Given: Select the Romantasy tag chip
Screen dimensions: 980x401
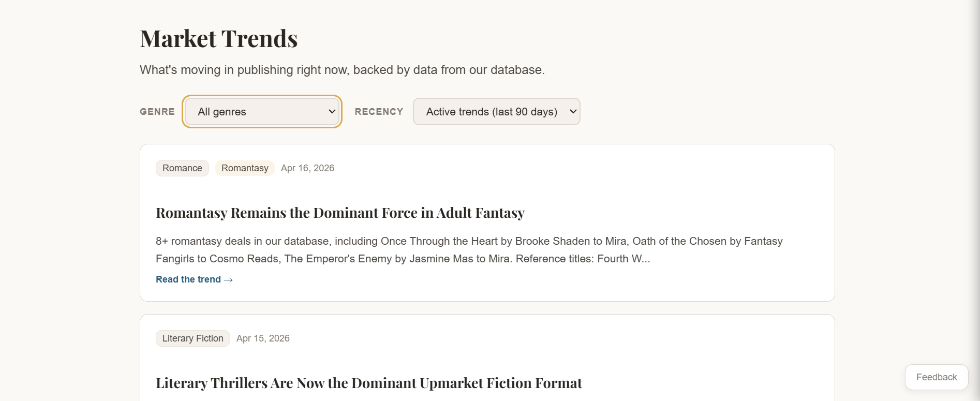Looking at the screenshot, I should click(x=245, y=168).
